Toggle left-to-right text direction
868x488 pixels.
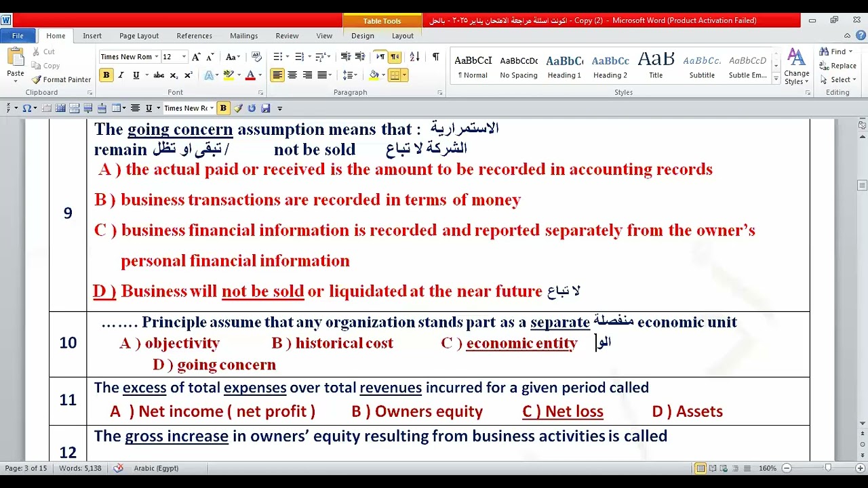coord(380,57)
